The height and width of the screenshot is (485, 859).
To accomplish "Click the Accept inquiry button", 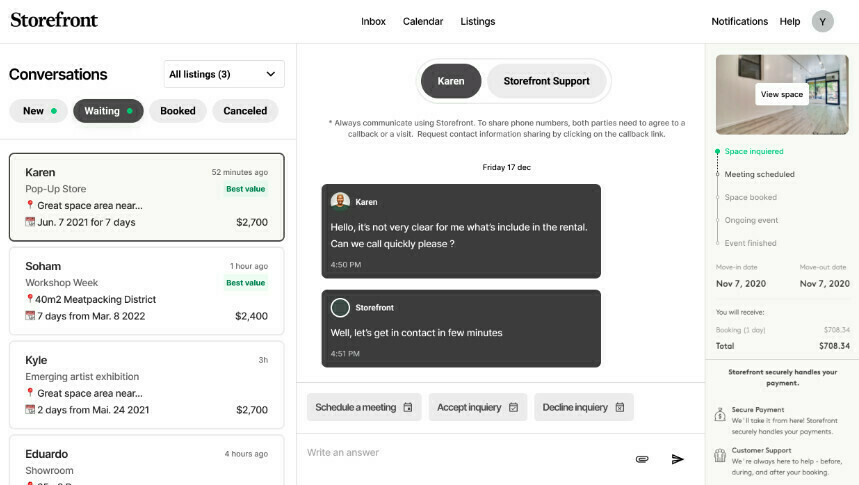I will 478,407.
